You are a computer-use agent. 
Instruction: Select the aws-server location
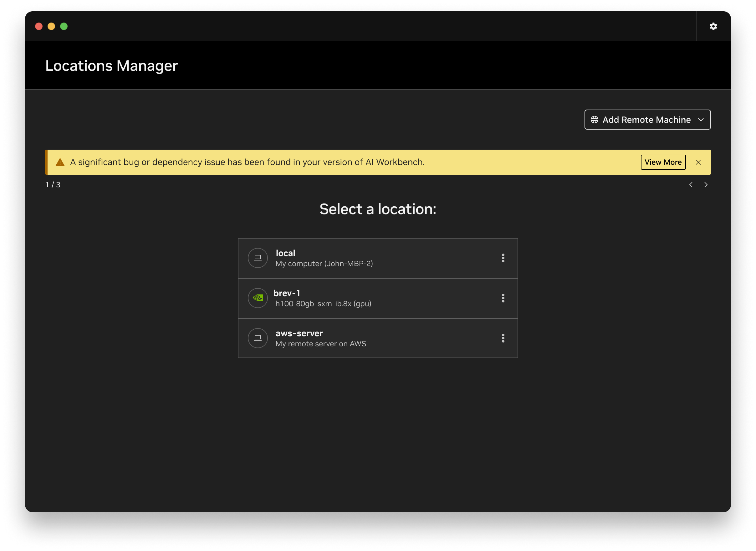(x=367, y=338)
